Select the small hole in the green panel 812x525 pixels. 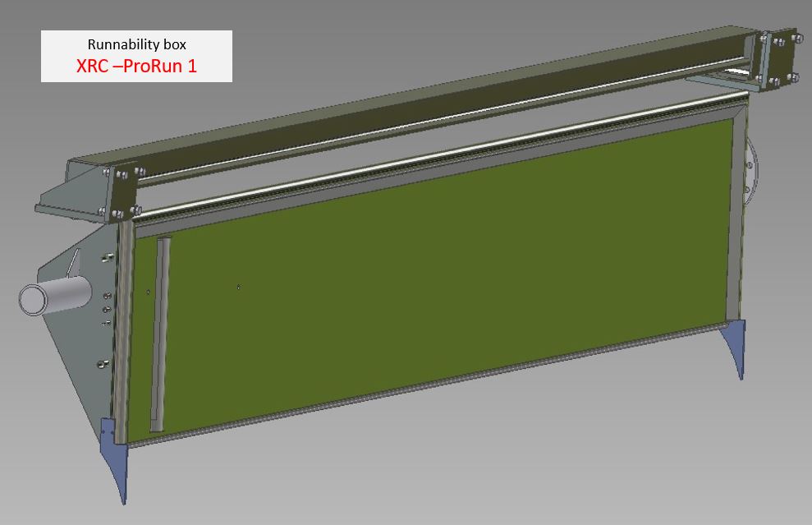pos(238,287)
